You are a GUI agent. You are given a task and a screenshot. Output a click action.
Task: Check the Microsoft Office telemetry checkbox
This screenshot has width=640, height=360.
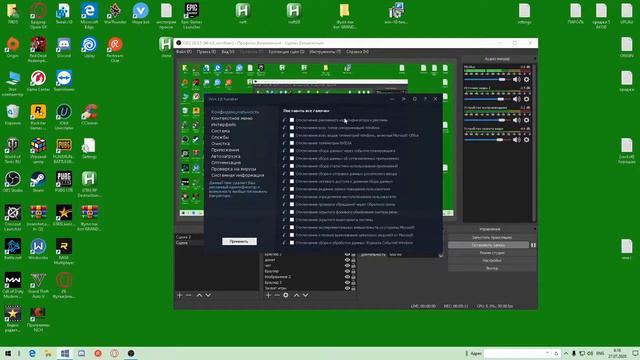292,135
